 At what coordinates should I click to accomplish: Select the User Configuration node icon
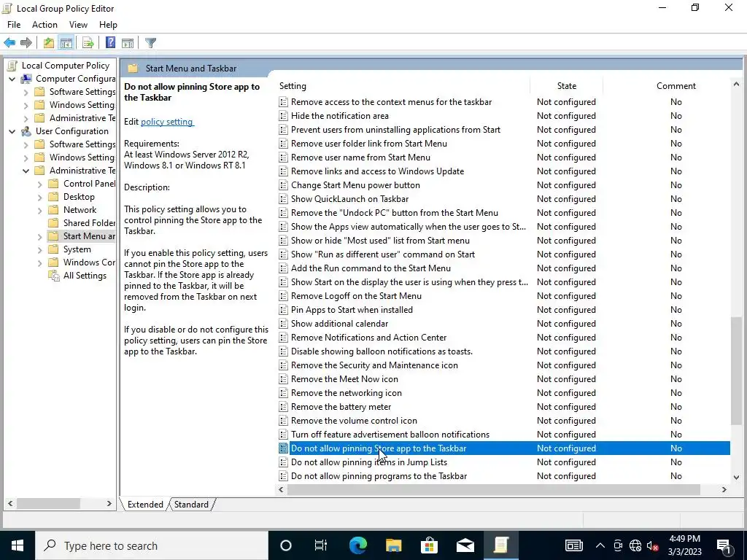(x=27, y=131)
